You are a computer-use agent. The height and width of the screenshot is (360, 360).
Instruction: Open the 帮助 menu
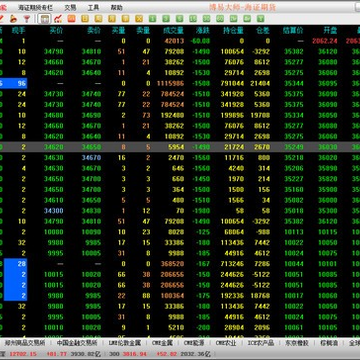[x=116, y=7]
